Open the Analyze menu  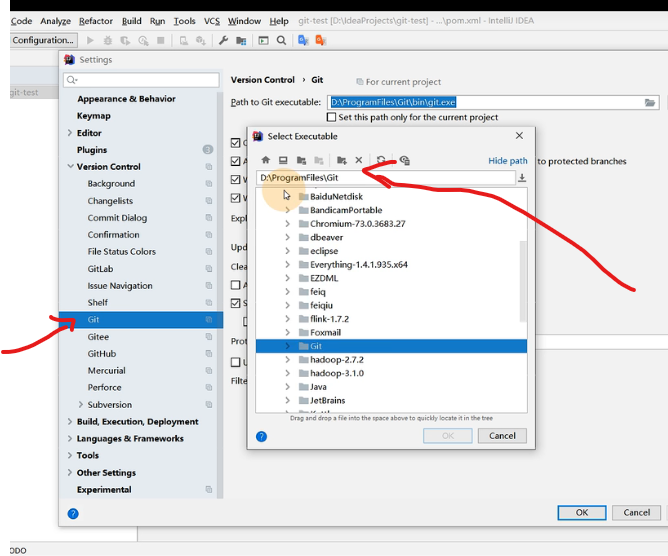55,21
